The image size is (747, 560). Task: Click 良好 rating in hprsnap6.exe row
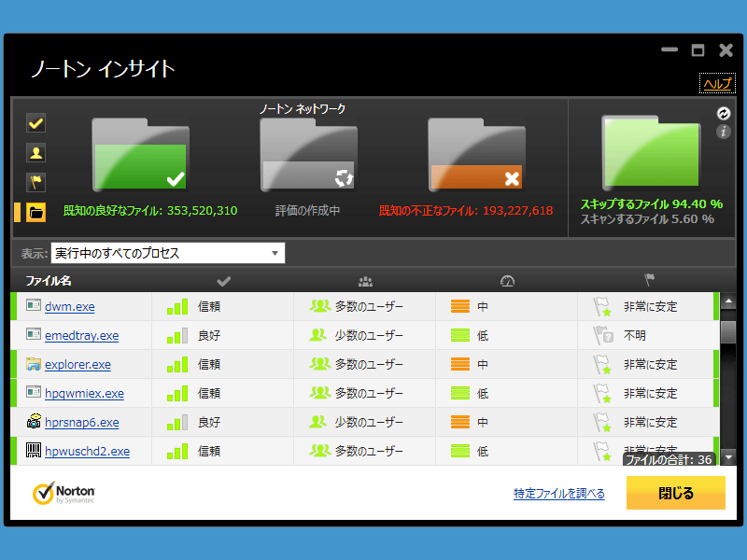(x=209, y=423)
